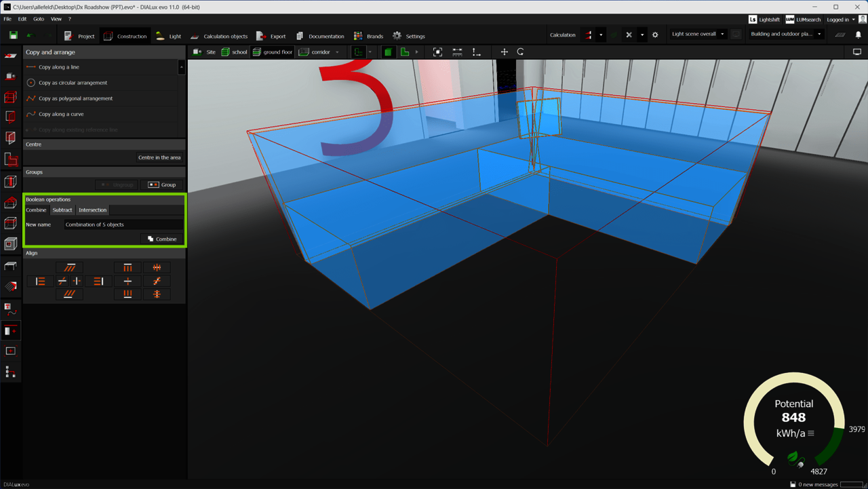This screenshot has height=489, width=868.
Task: Select Copy as circular arrangement
Action: [x=73, y=83]
